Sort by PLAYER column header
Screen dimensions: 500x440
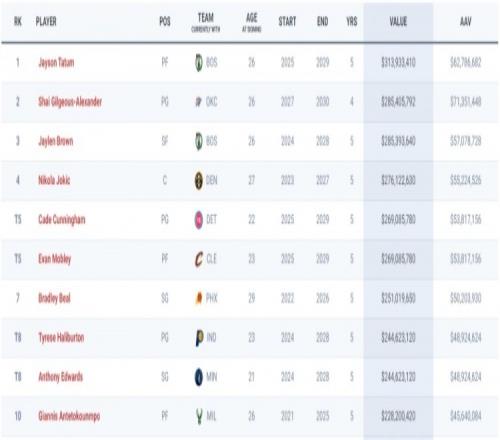[46, 22]
